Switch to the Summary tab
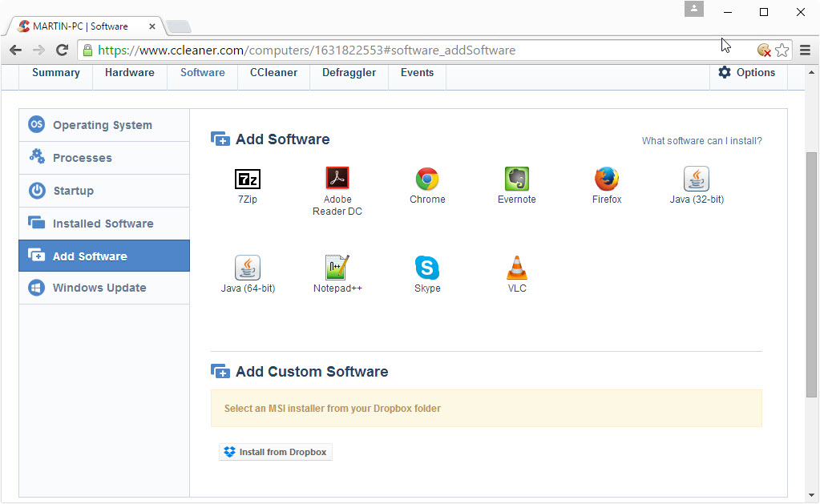Viewport: 820px width, 504px height. (56, 73)
